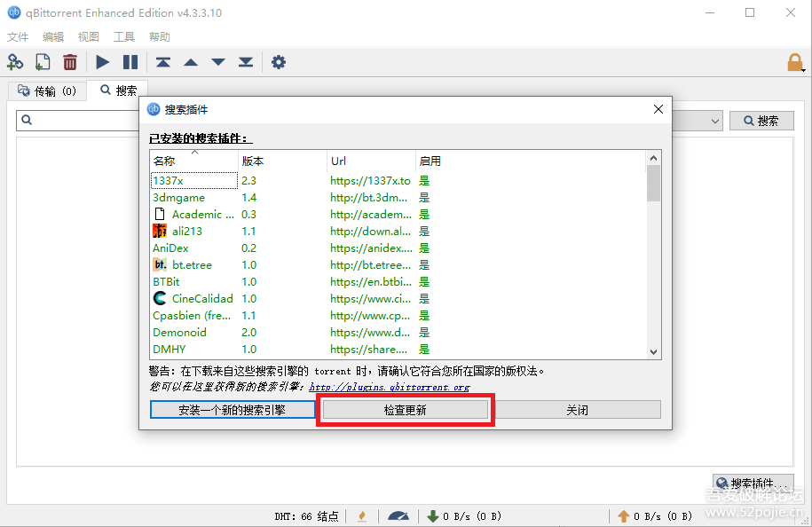Click download speed 0 B/s (0 B) text
This screenshot has height=527, width=812.
click(x=472, y=516)
